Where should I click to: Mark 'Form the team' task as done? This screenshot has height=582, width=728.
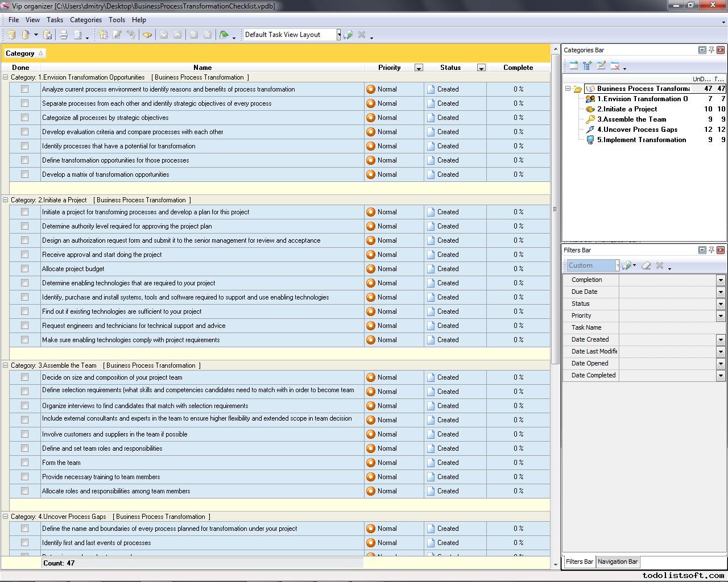[x=24, y=463]
